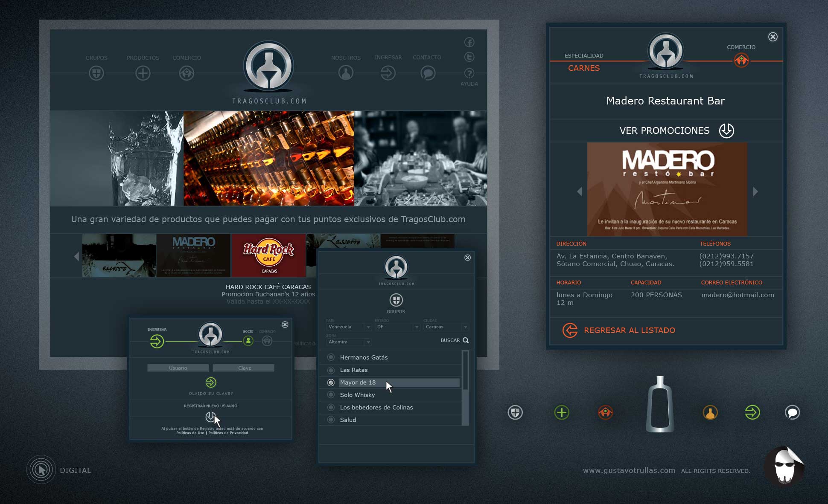The height and width of the screenshot is (504, 828).
Task: Click the green plus icon in bottom icon row
Action: 562,412
